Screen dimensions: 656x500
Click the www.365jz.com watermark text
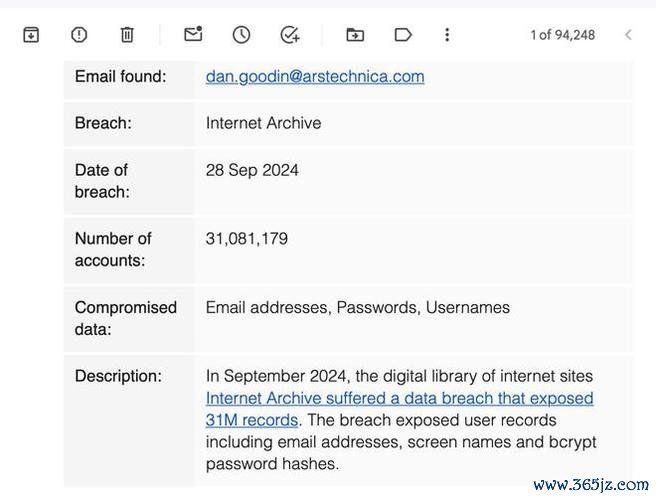pos(591,485)
